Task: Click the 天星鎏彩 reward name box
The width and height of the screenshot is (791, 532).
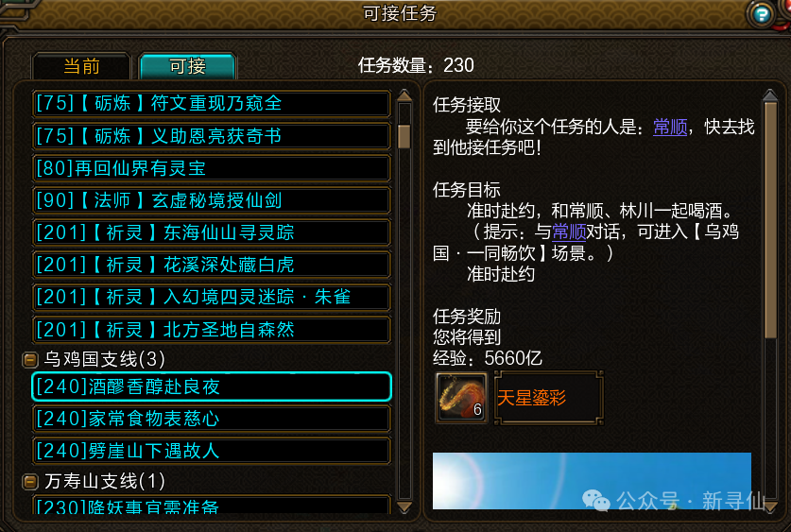Action: coord(549,398)
